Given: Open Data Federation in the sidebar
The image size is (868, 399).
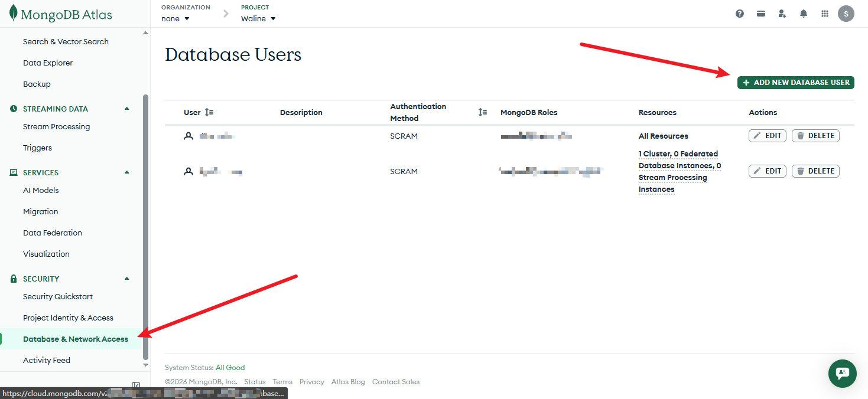Looking at the screenshot, I should [53, 233].
